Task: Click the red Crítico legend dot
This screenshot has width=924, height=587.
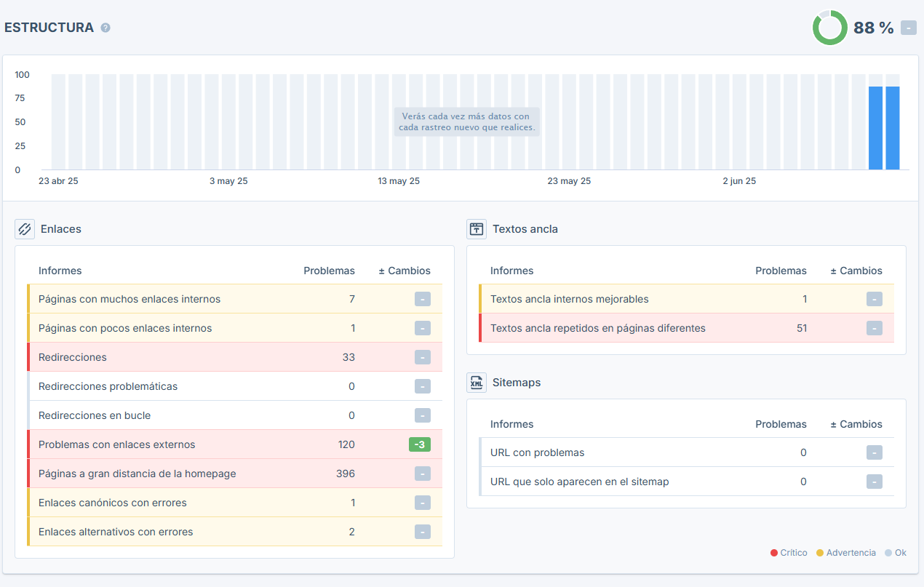Action: coord(774,553)
